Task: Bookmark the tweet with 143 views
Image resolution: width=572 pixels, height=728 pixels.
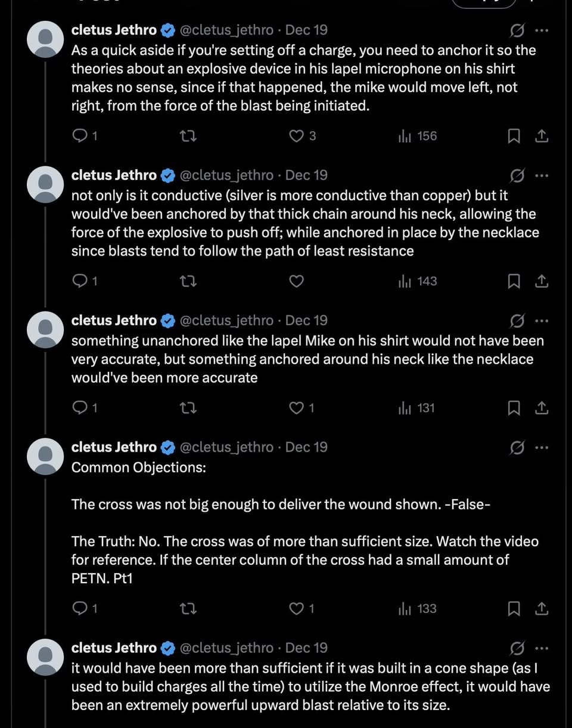Action: pos(514,281)
